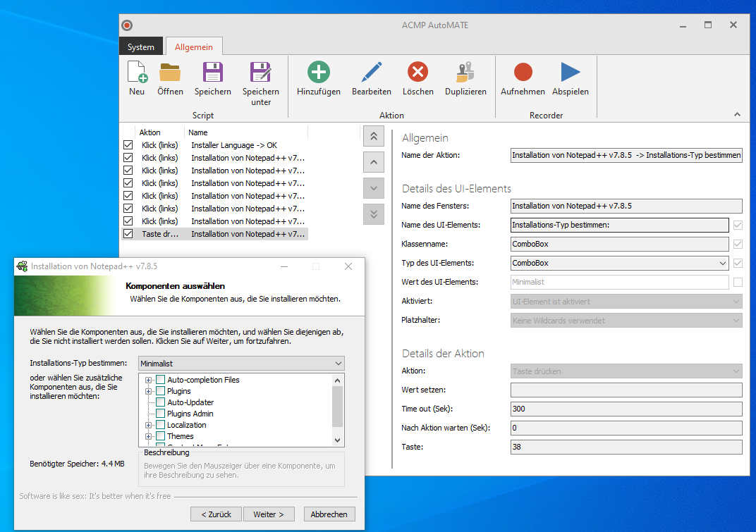756x532 pixels.
Task: Toggle the checkbox beside Name des UI-Elements
Action: (x=738, y=225)
